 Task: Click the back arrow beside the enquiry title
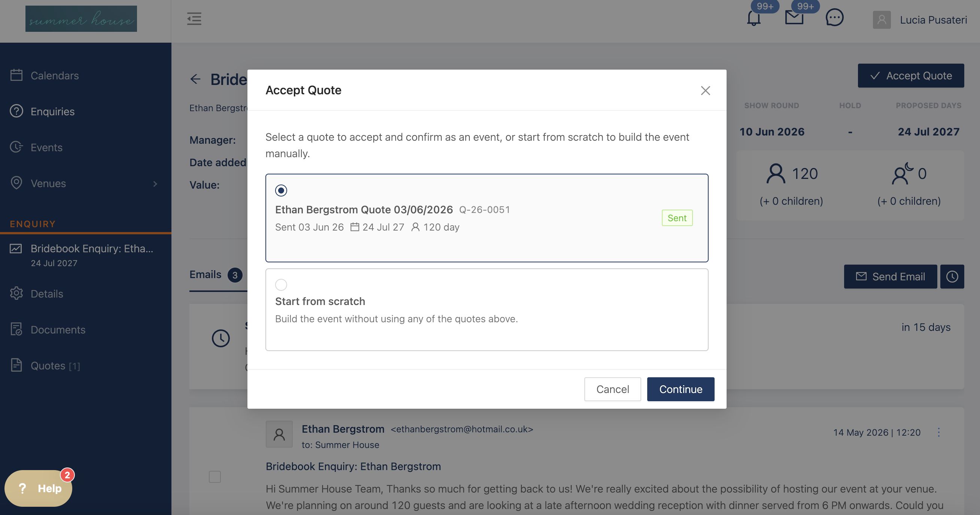[195, 79]
